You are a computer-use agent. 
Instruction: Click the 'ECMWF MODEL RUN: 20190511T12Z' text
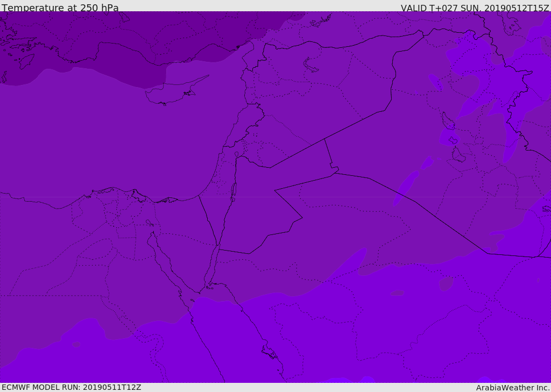(x=72, y=387)
